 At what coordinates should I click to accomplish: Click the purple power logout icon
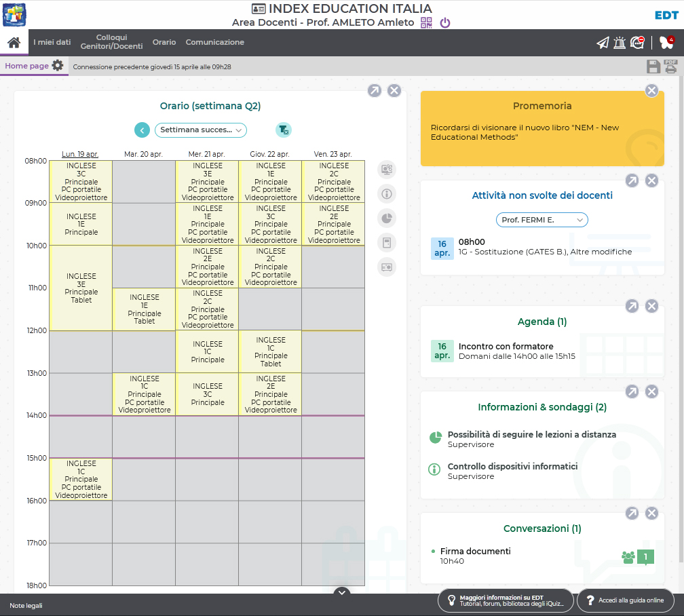pos(445,22)
